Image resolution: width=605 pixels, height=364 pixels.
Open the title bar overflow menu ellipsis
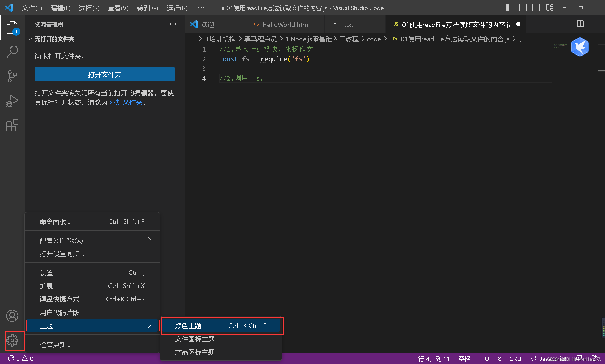[x=201, y=8]
